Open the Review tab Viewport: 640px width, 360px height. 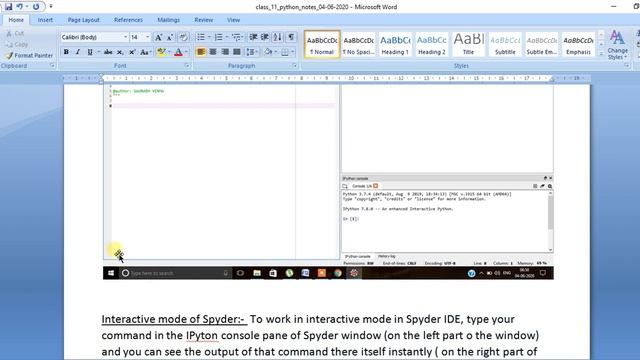tap(203, 20)
